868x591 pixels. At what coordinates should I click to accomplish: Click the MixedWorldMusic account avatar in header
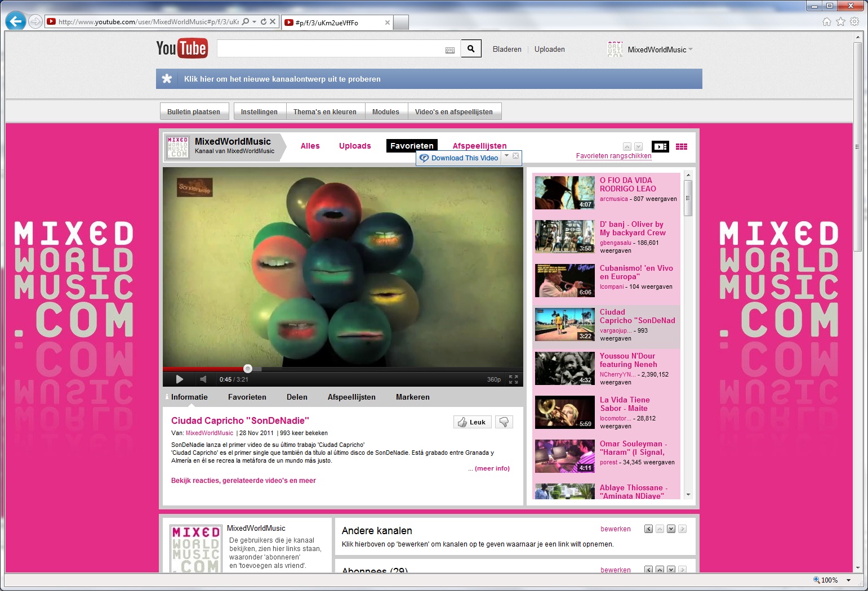[x=615, y=50]
